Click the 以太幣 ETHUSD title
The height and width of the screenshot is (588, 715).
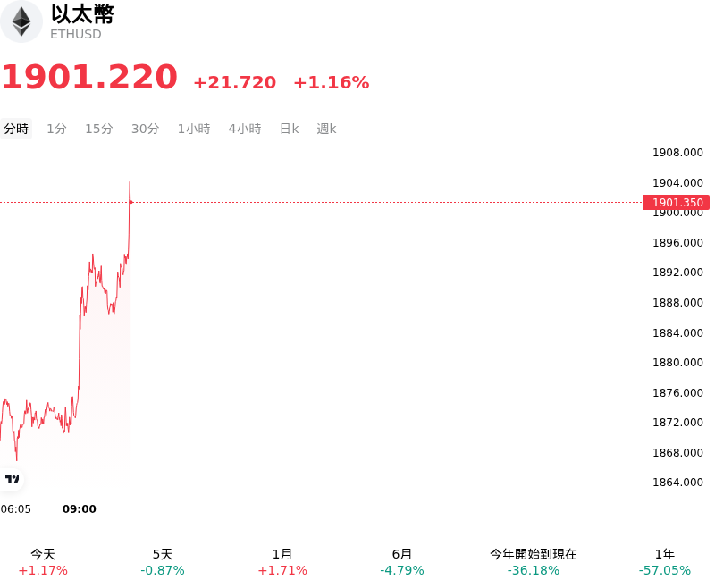click(82, 21)
